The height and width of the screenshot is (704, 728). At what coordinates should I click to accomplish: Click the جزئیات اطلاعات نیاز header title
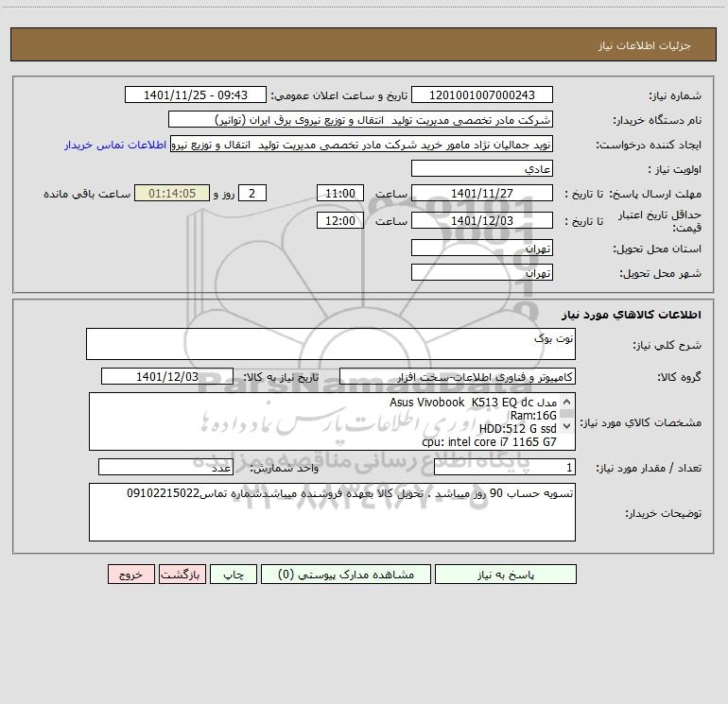point(645,45)
